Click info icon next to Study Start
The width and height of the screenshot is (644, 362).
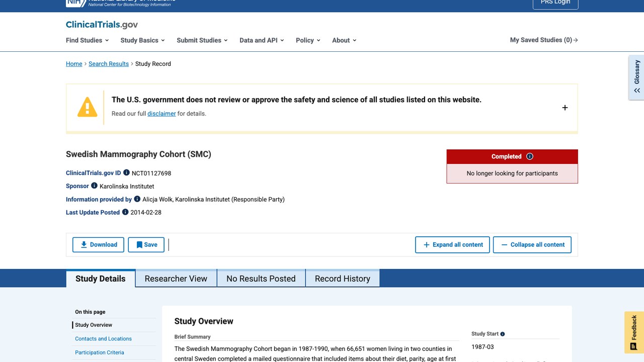(503, 334)
